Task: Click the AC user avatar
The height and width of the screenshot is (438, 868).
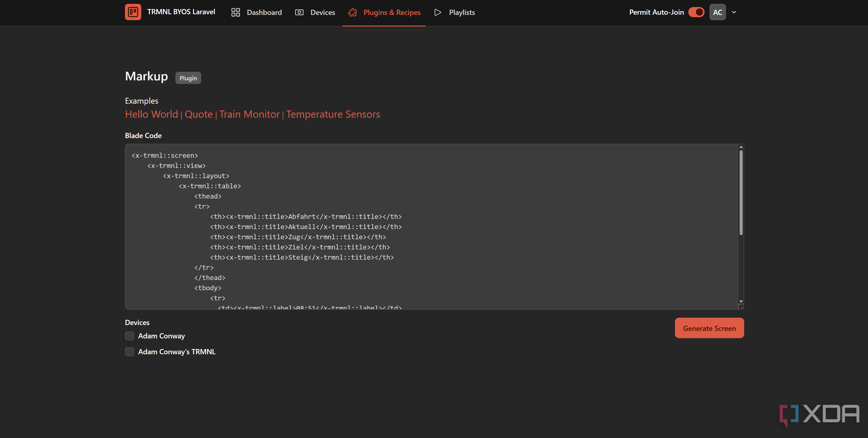Action: point(717,12)
